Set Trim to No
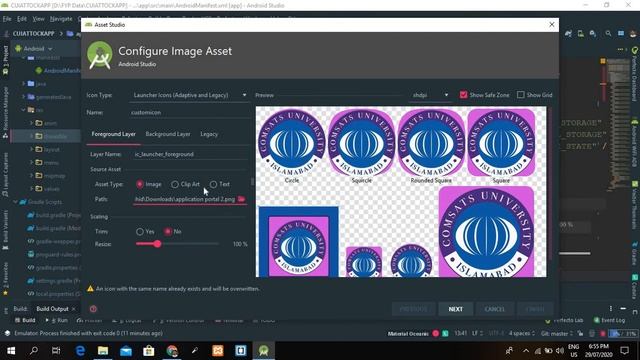 168,231
